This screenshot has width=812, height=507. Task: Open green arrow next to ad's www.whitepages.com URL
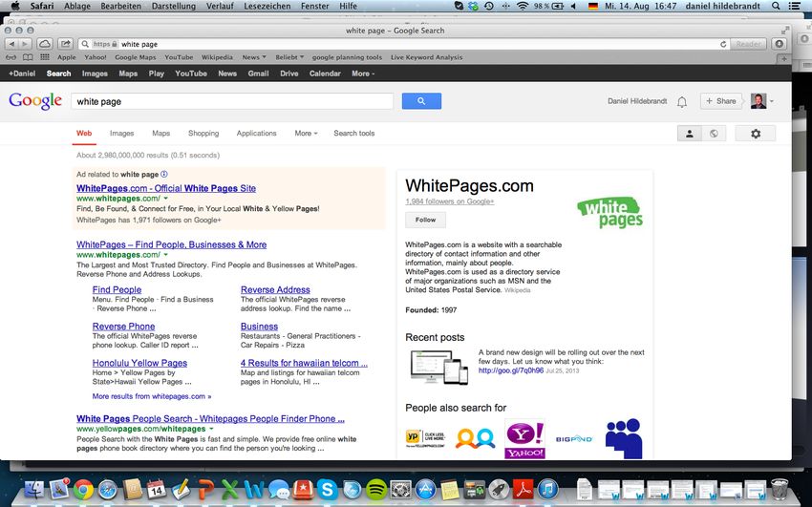pos(165,199)
